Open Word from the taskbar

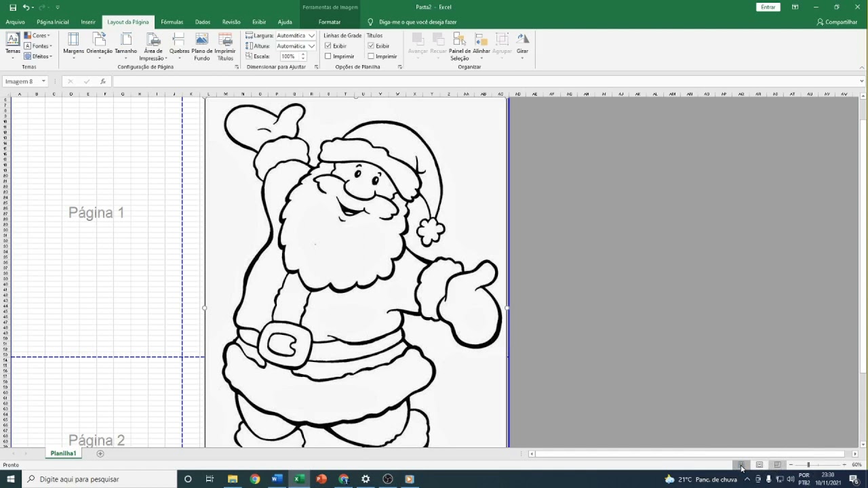[x=277, y=479]
